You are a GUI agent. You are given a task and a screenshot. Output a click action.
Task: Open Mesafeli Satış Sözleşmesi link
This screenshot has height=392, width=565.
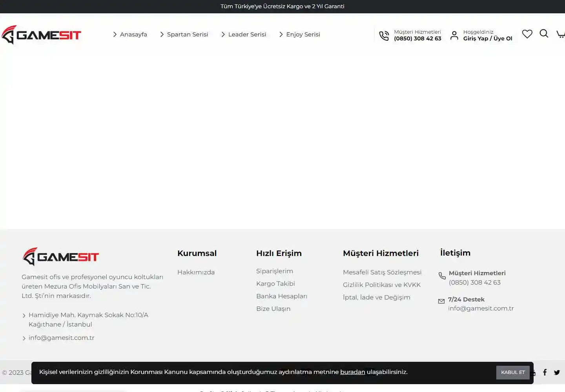(382, 272)
